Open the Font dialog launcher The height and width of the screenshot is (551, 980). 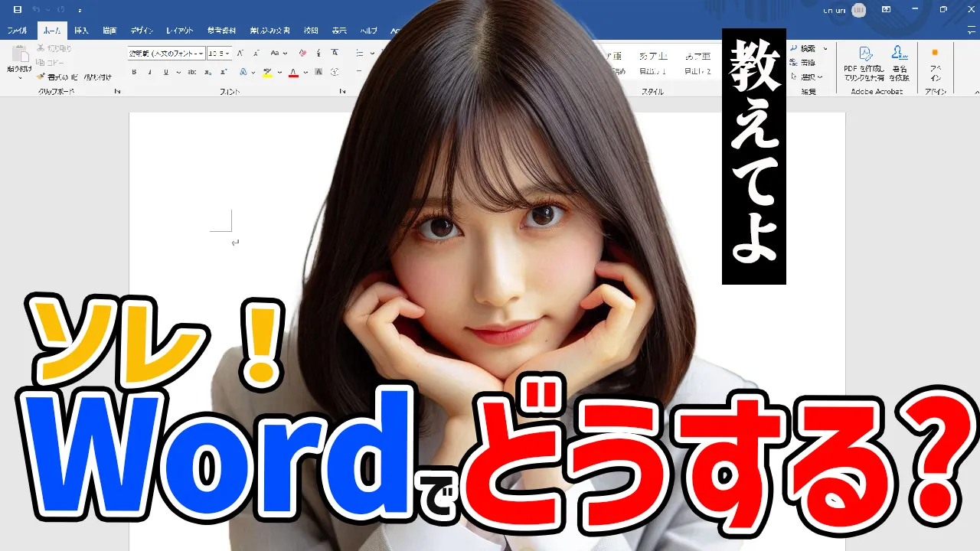point(342,92)
